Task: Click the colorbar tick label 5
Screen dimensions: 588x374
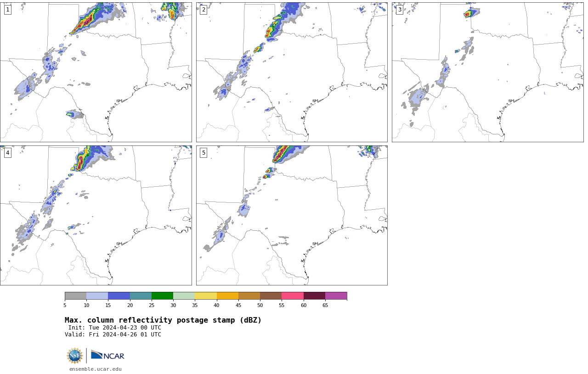Action: tap(65, 306)
